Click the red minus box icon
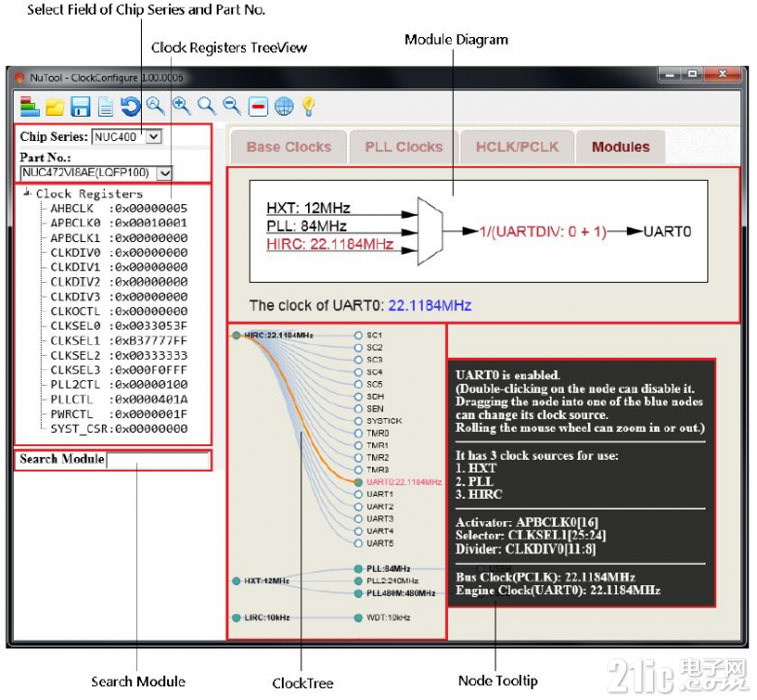The width and height of the screenshot is (757, 700). tap(258, 106)
